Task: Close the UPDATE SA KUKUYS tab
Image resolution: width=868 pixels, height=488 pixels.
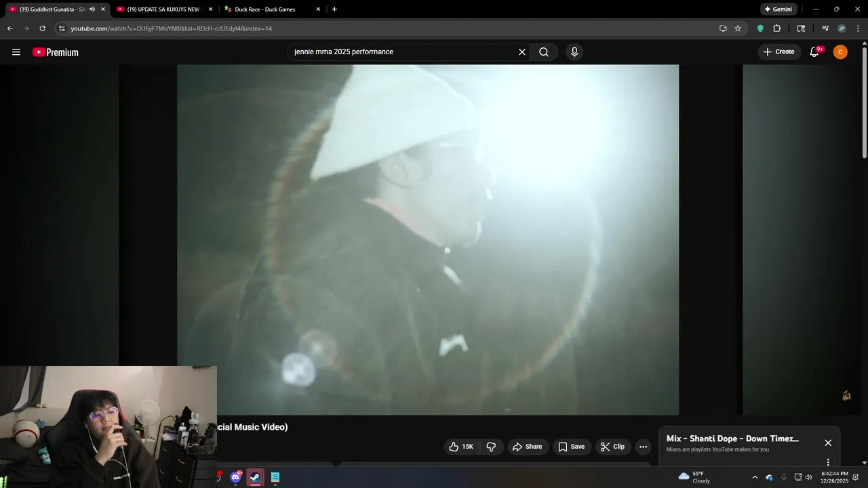Action: (210, 9)
